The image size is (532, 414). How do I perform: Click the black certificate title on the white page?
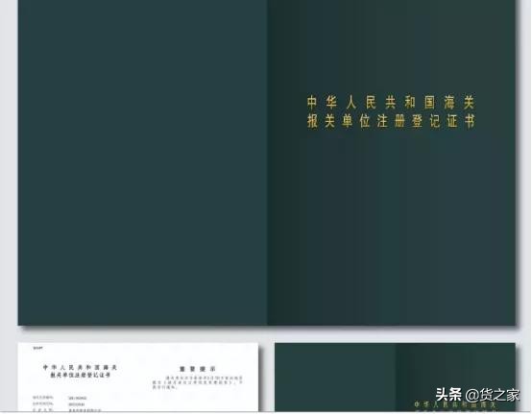coord(80,371)
